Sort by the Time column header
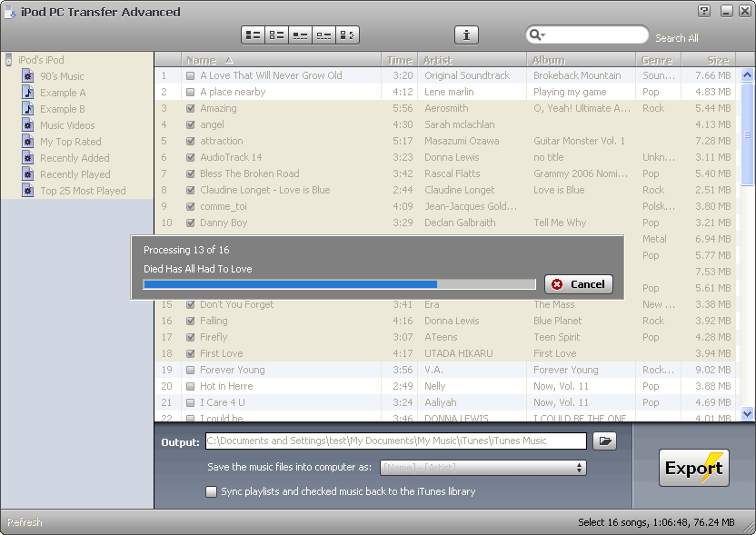Screen dimensions: 756x535 (x=399, y=60)
